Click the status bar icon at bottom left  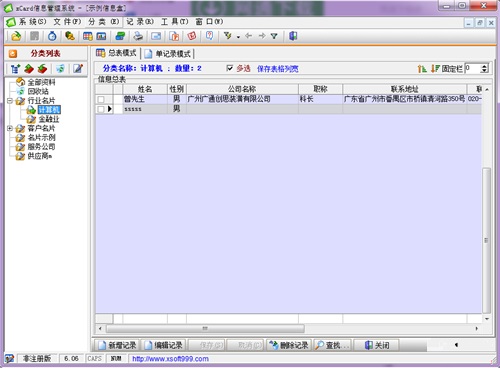[9, 359]
